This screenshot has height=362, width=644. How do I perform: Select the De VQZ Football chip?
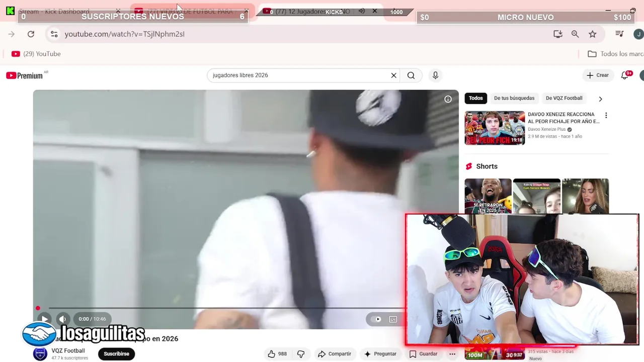coord(564,98)
